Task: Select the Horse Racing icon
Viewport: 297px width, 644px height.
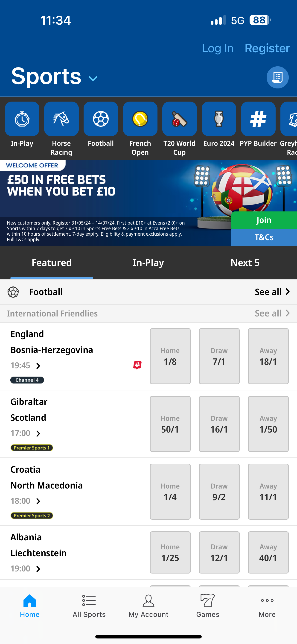Action: point(61,118)
